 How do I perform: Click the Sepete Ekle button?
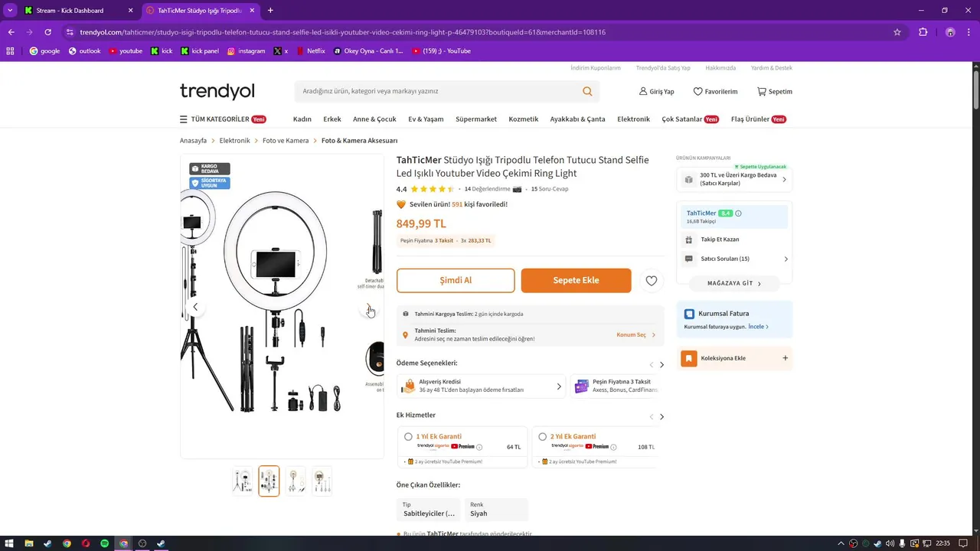[576, 280]
